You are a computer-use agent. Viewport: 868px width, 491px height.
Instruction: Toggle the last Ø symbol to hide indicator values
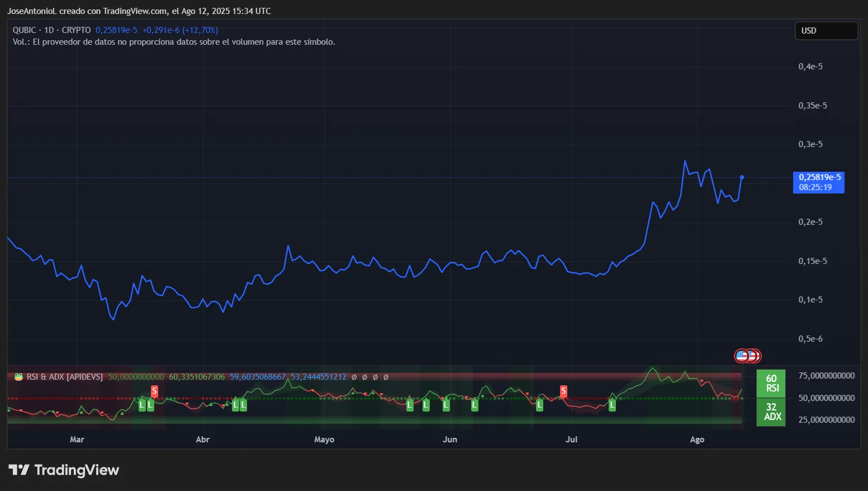click(x=386, y=377)
